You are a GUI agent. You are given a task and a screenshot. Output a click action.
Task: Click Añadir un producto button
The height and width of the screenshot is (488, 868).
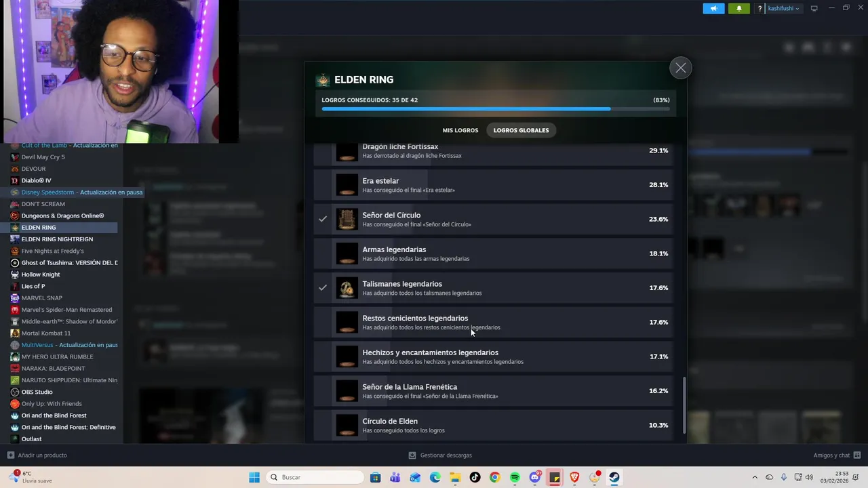coord(37,455)
